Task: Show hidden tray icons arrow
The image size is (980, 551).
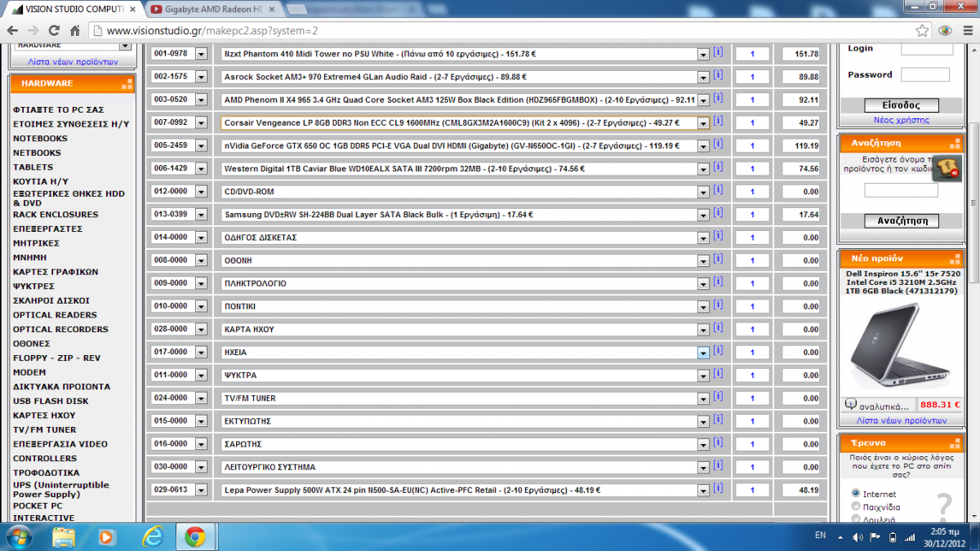Action: click(x=840, y=537)
